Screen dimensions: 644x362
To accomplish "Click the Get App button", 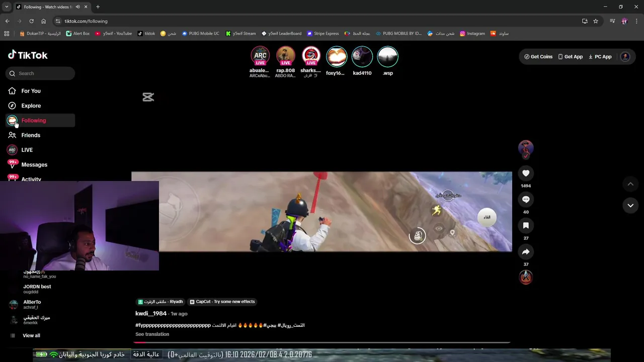I will pyautogui.click(x=570, y=57).
